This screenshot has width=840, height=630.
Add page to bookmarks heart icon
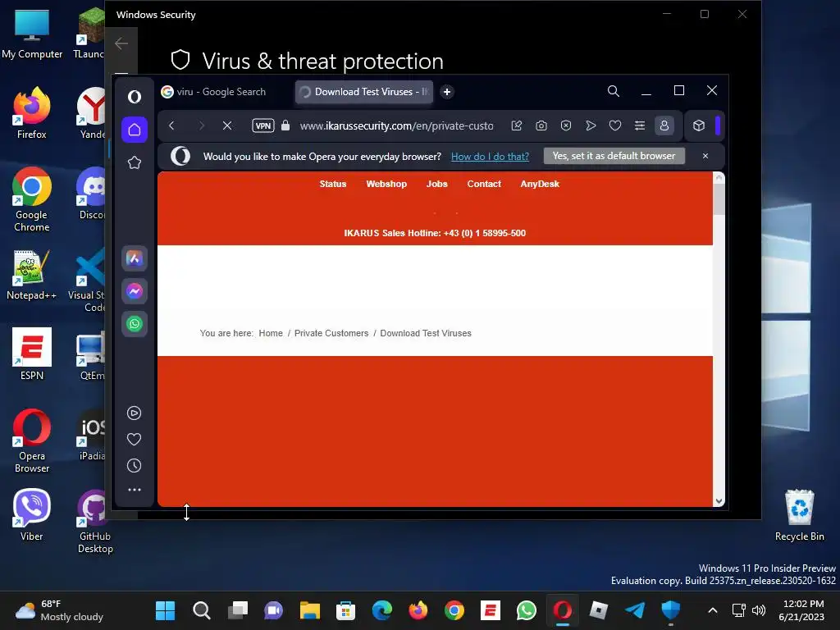pyautogui.click(x=615, y=126)
